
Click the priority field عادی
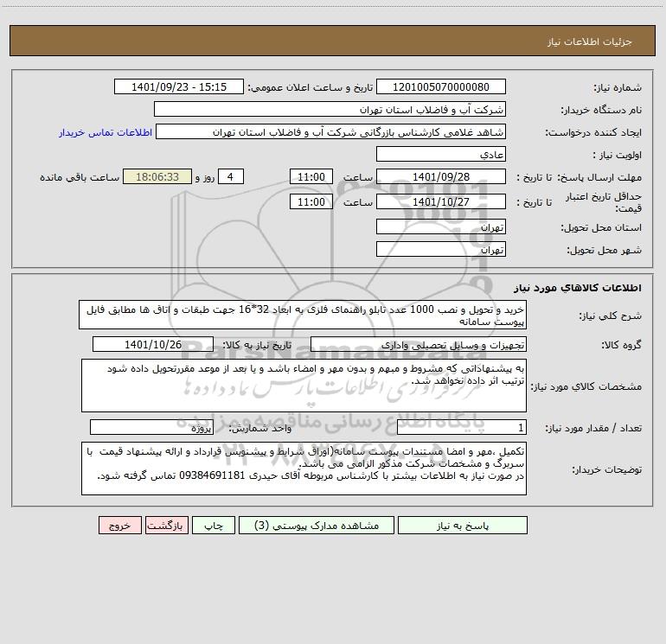[441, 154]
